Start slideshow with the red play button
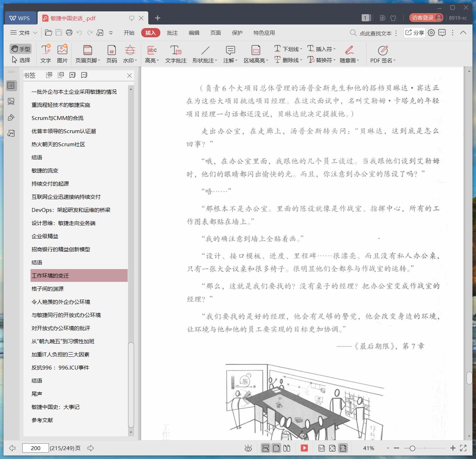 click(304, 448)
